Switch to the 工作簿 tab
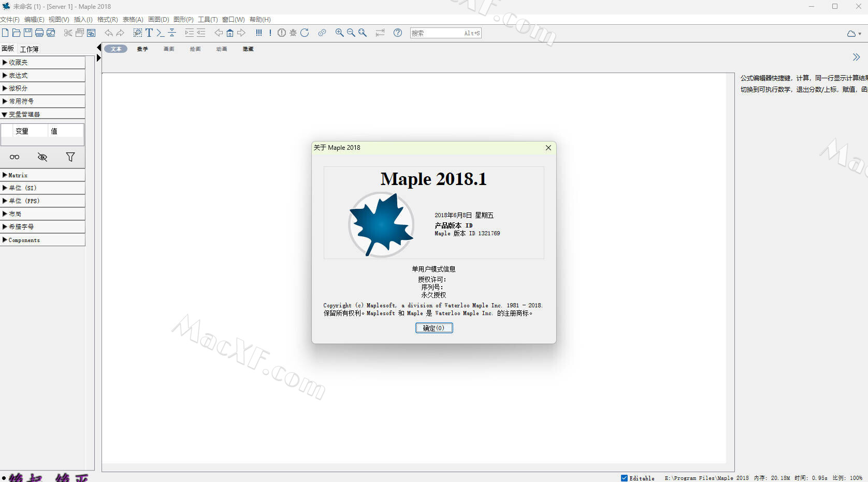 click(30, 49)
